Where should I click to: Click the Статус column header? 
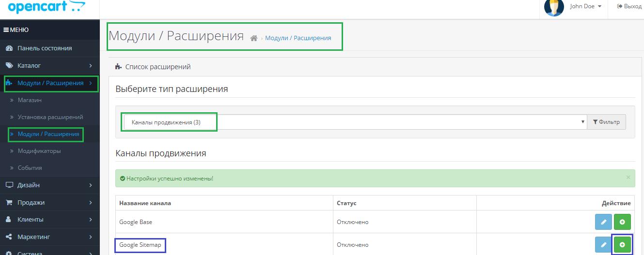(x=346, y=203)
